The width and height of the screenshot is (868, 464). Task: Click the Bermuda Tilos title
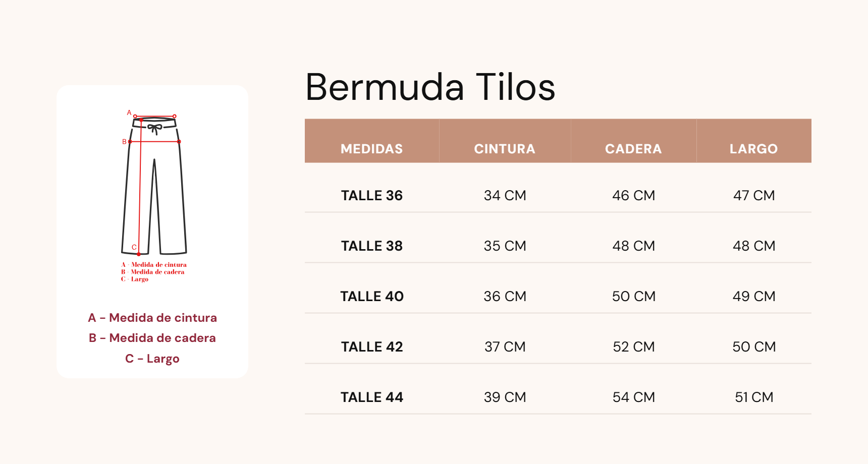point(430,87)
